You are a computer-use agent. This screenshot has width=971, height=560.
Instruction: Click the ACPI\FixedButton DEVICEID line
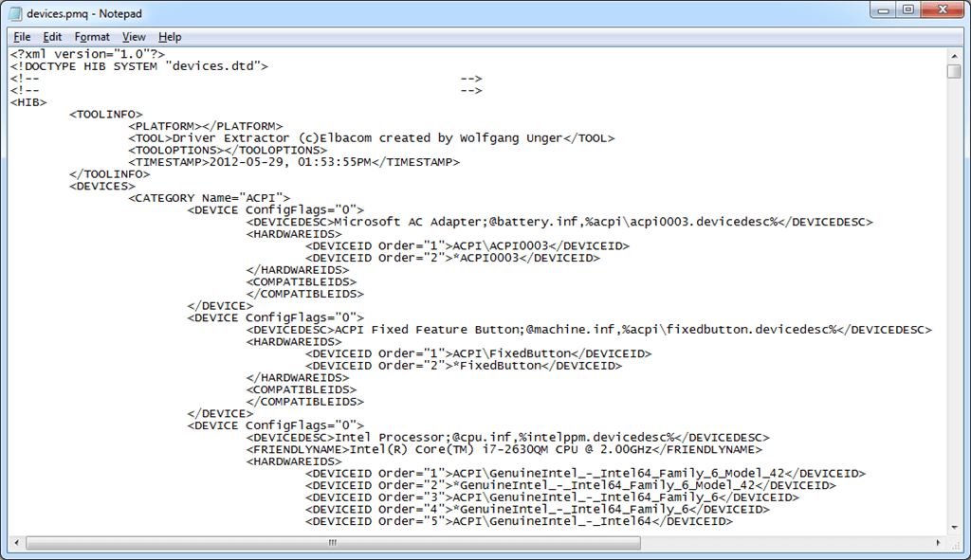[x=479, y=354]
